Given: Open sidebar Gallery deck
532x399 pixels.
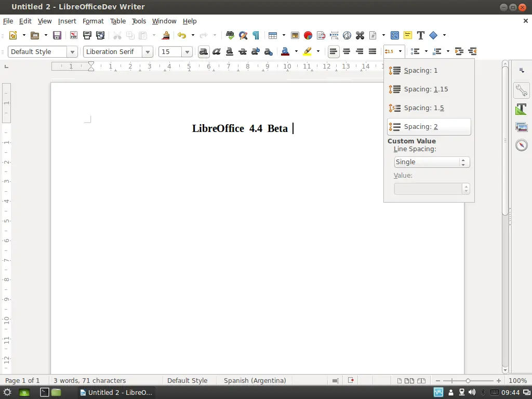Looking at the screenshot, I should point(522,127).
